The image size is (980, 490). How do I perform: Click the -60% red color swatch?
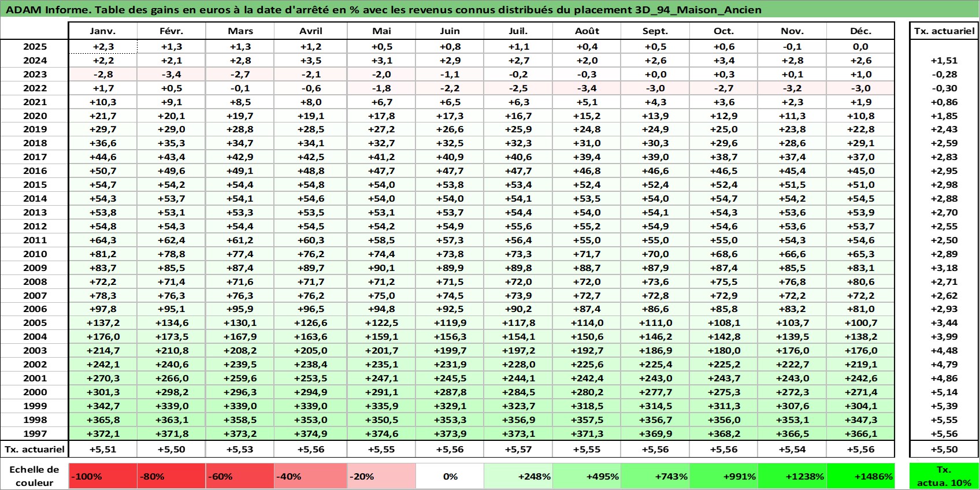(240, 476)
